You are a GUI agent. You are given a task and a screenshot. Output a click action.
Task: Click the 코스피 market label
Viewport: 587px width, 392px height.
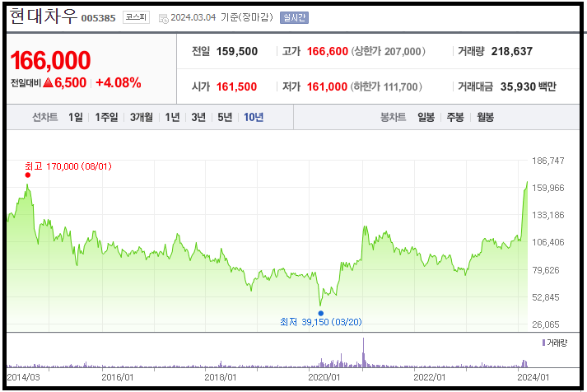pos(137,17)
